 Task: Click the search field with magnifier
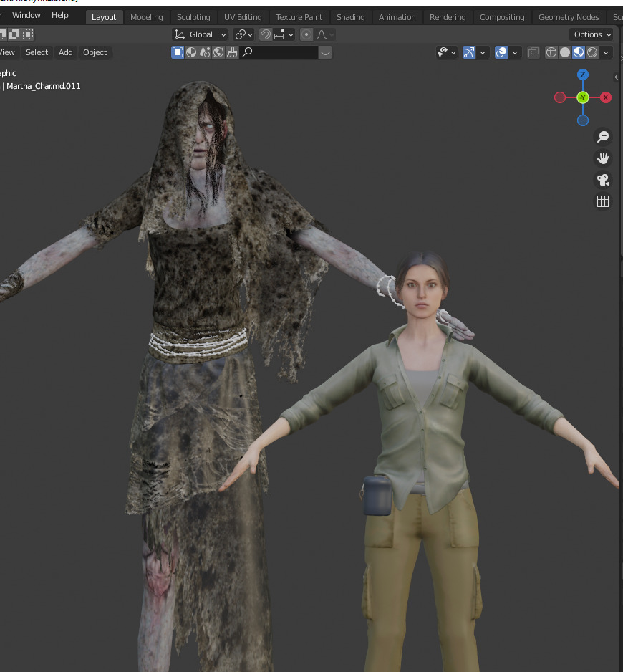(x=279, y=52)
